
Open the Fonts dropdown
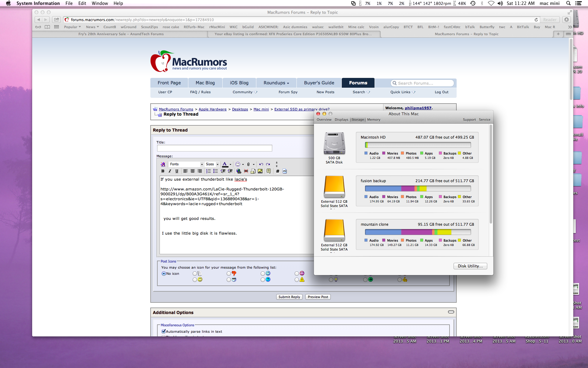point(186,164)
